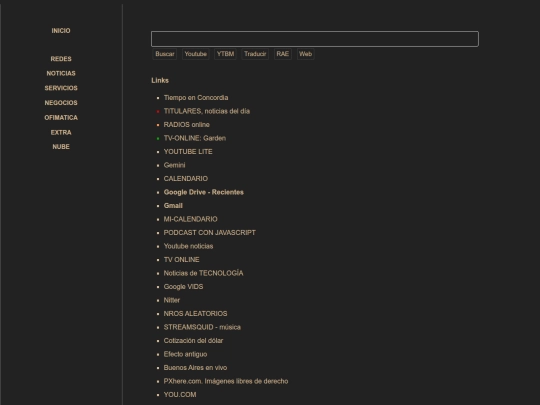540x405 pixels.
Task: Click the Links heading text
Action: (160, 81)
